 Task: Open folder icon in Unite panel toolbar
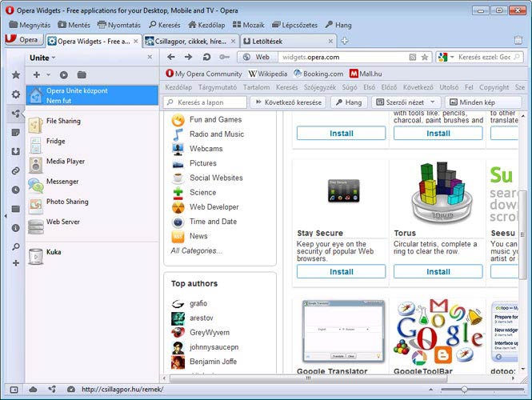82,74
